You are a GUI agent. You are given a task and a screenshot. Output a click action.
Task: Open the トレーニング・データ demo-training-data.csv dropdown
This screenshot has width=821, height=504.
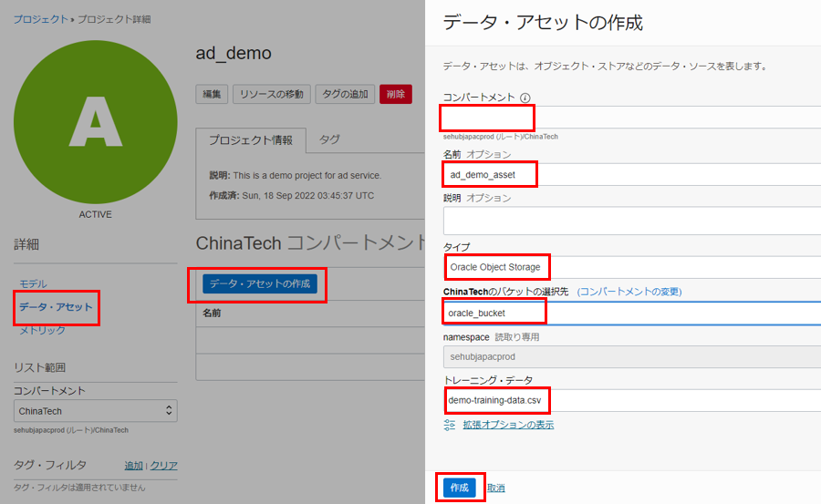click(629, 400)
